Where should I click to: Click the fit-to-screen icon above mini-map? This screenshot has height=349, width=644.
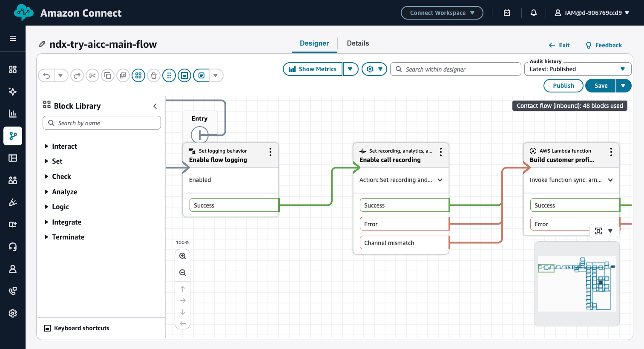598,231
